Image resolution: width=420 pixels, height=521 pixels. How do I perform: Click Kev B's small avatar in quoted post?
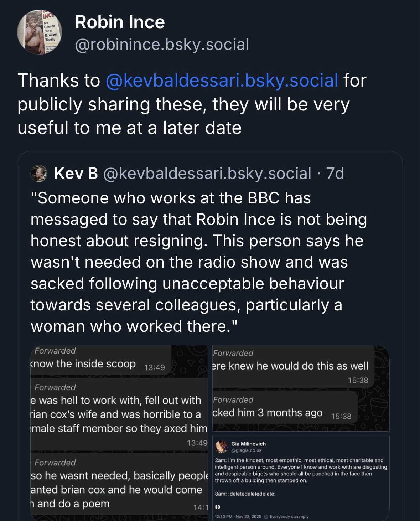40,174
